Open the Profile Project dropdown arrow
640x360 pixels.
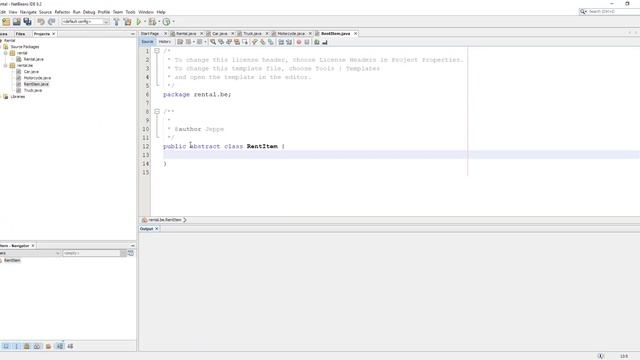pyautogui.click(x=173, y=22)
